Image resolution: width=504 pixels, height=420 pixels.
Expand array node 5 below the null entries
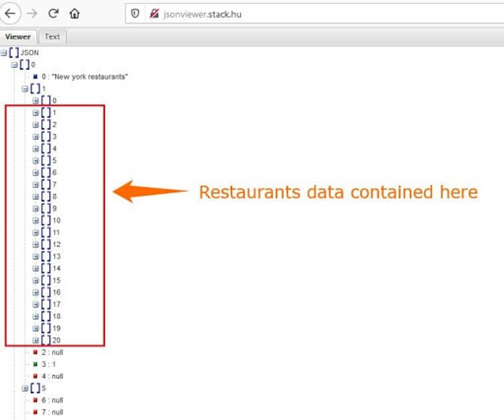pyautogui.click(x=25, y=388)
